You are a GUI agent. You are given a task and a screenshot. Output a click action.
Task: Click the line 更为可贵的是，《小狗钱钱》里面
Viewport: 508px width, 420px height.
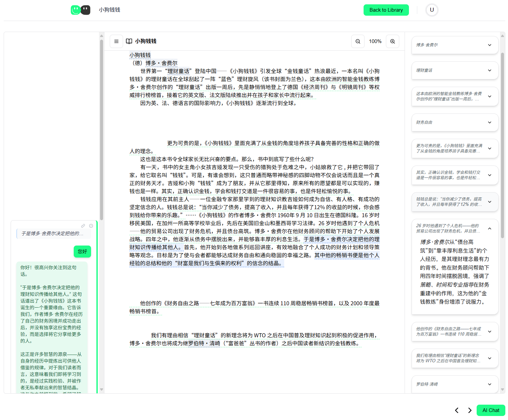(273, 143)
